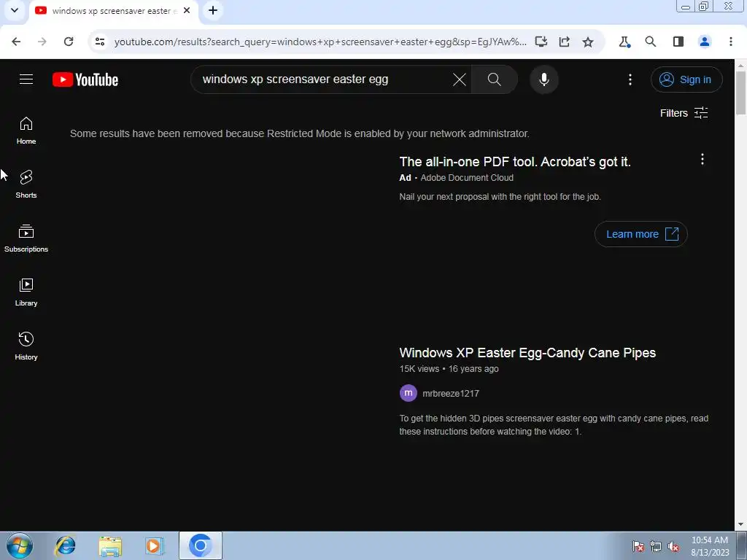Screen dimensions: 747x560
Task: Open Windows Media Player from taskbar
Action: click(155, 545)
